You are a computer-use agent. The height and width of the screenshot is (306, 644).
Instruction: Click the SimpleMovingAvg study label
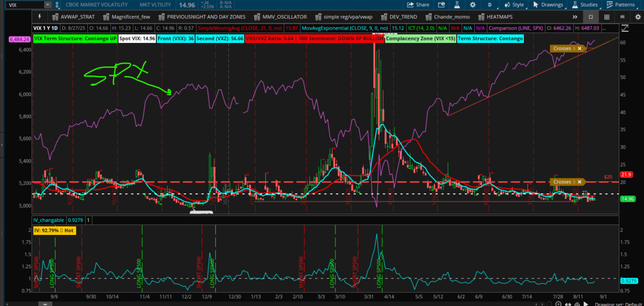[240, 28]
